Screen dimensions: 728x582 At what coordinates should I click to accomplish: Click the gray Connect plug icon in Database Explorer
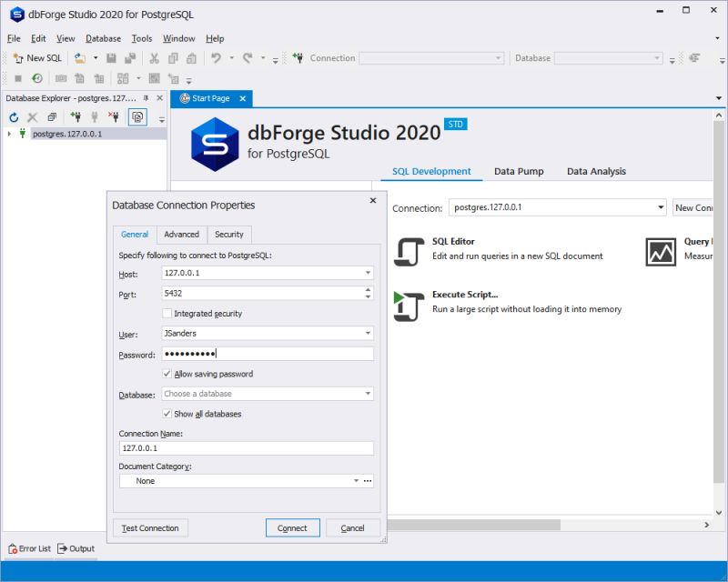[x=95, y=117]
